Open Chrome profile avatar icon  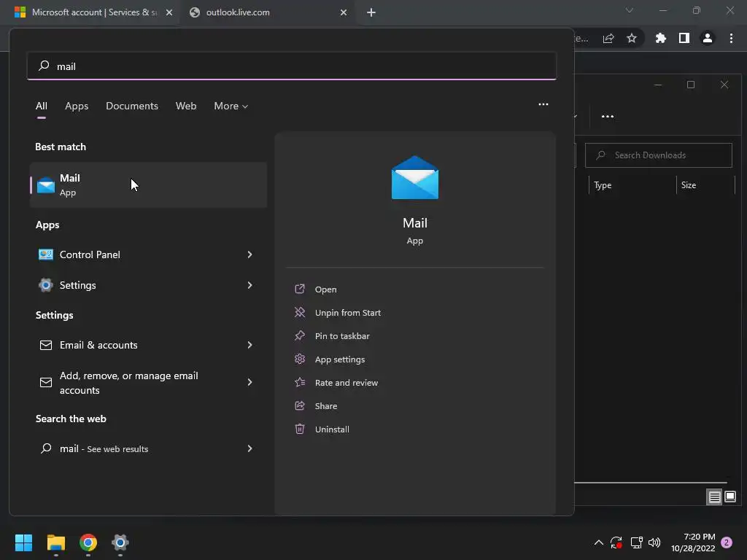[x=708, y=38]
